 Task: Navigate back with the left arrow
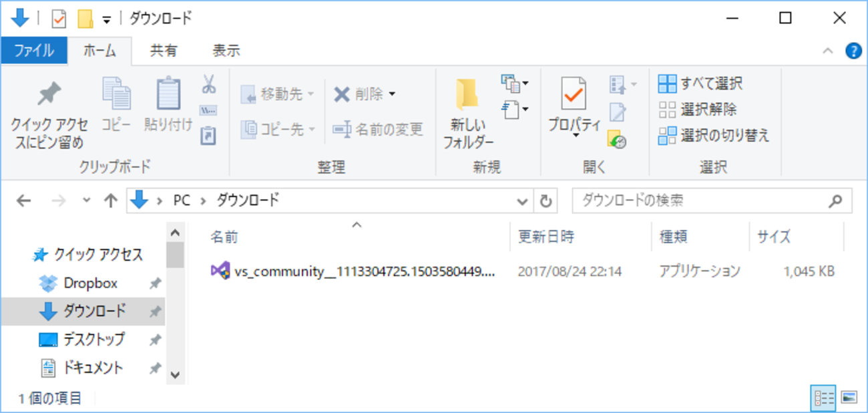(23, 200)
